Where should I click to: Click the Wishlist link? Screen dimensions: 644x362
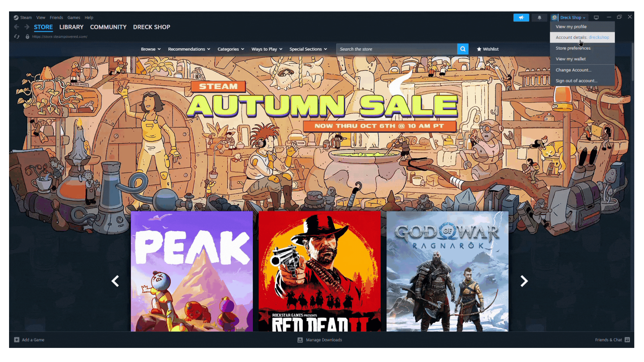488,49
